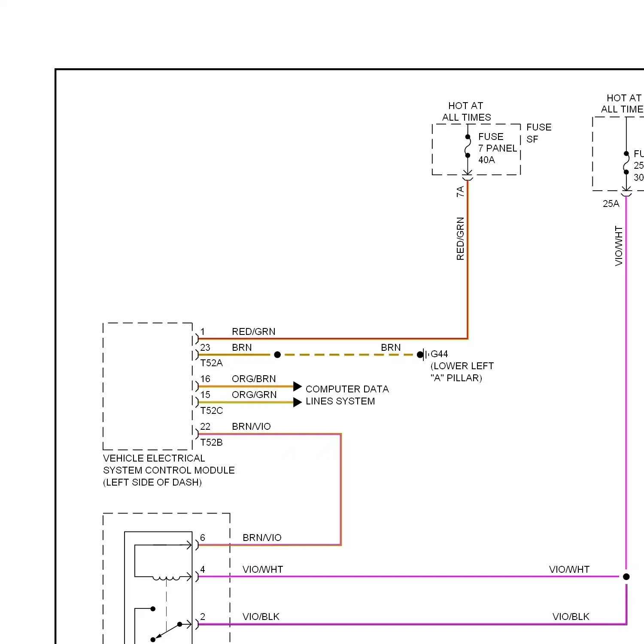Click the "T52C" connector label
644x644 pixels.
pyautogui.click(x=211, y=410)
